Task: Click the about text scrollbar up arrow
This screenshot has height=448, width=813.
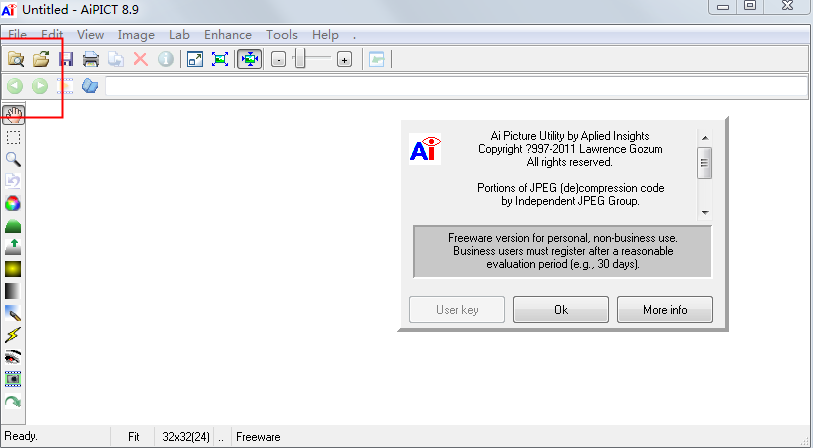Action: tap(705, 137)
